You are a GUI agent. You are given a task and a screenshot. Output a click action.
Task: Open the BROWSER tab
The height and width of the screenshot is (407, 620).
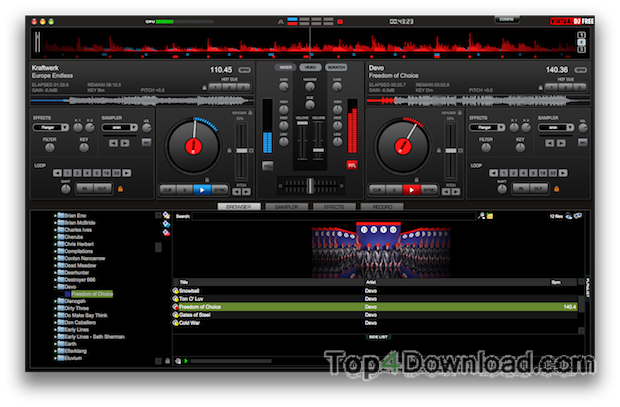coord(239,206)
